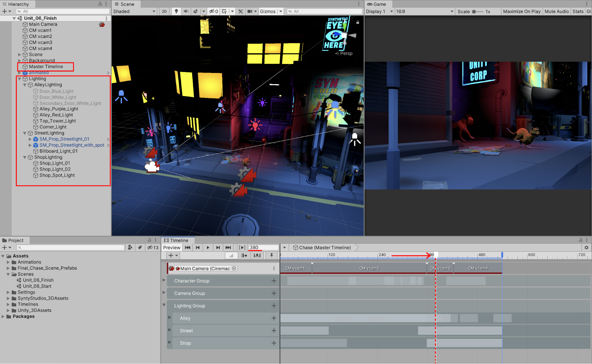Toggle Timeline ripple edit mode icon

(x=244, y=255)
